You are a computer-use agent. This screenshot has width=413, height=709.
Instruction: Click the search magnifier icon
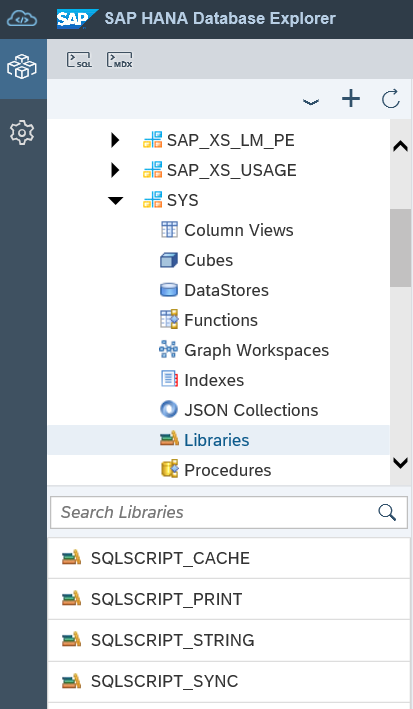click(387, 512)
